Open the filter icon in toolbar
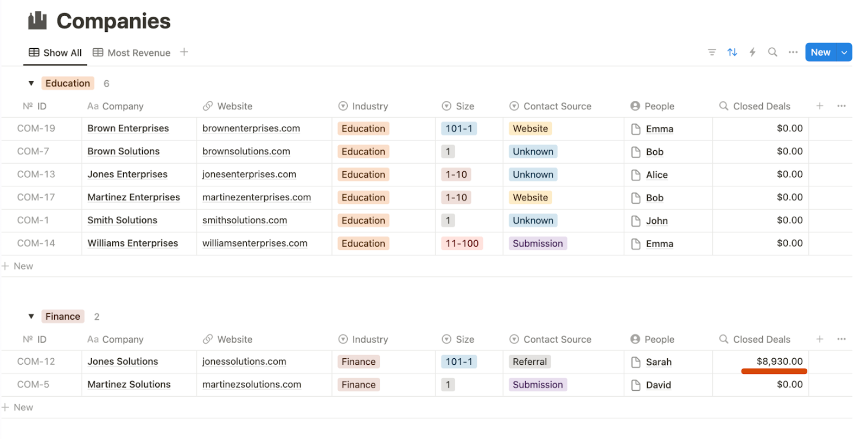The image size is (868, 439). coord(712,53)
